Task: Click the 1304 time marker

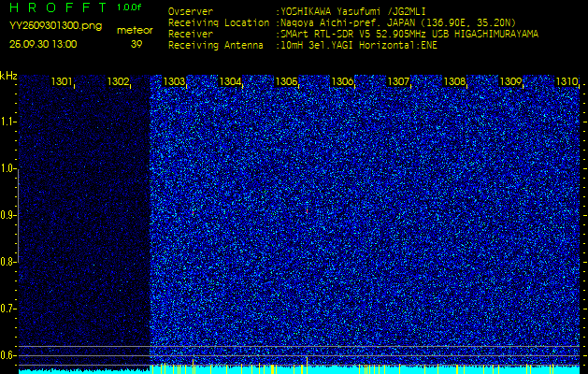Action: click(x=230, y=81)
